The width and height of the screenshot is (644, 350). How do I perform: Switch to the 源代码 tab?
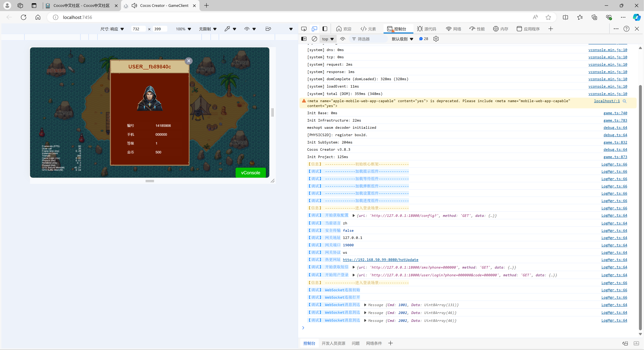427,29
